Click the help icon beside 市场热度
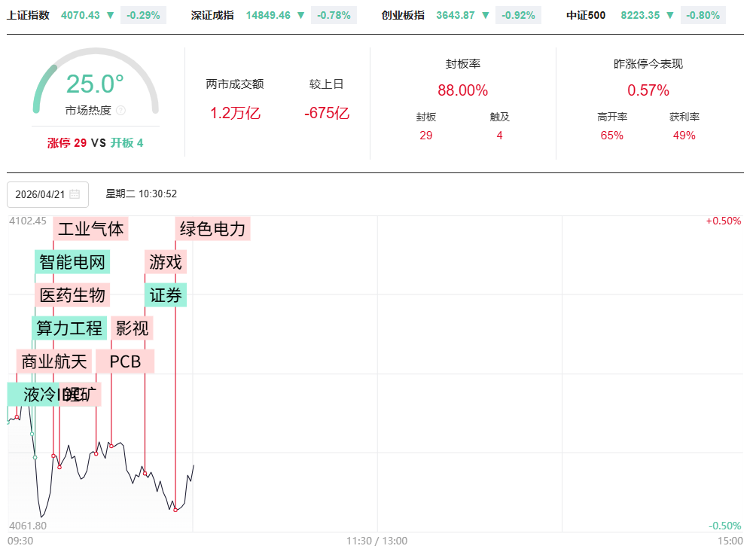Viewport: 756px width, 558px height. pyautogui.click(x=121, y=111)
